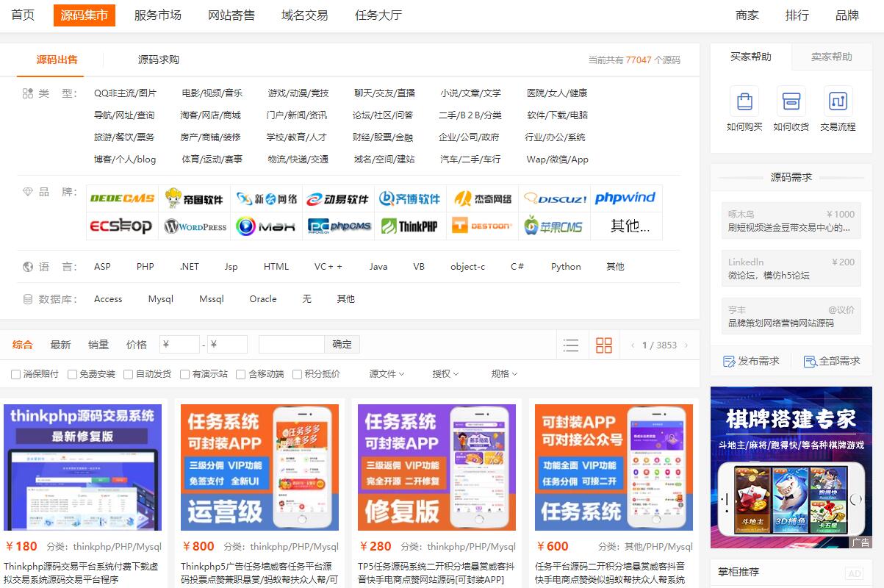
Task: Click the keyword search input box
Action: point(292,344)
